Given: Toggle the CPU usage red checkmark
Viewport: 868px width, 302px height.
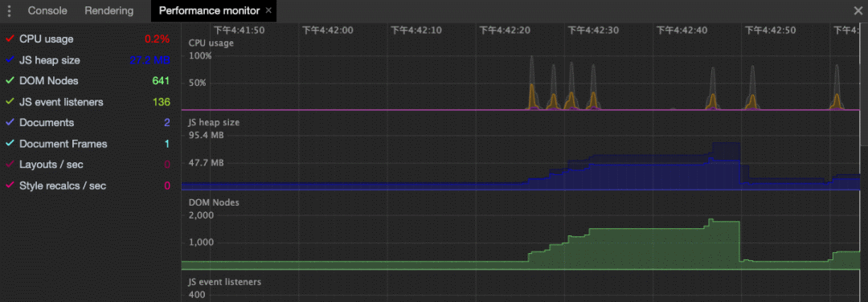Looking at the screenshot, I should [10, 39].
